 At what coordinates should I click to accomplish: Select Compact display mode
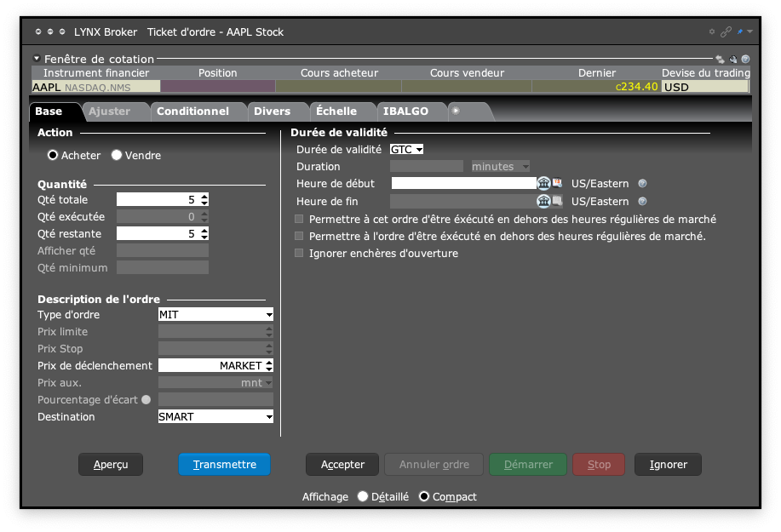[424, 496]
